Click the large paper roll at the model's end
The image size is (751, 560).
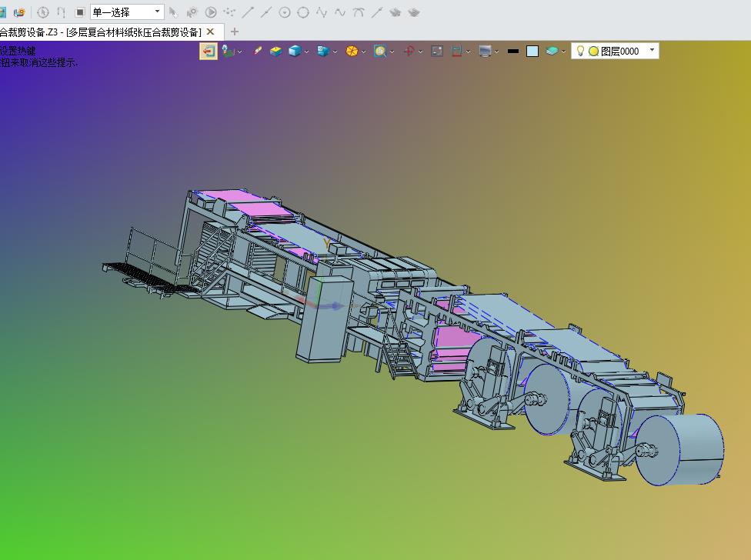pyautogui.click(x=680, y=450)
